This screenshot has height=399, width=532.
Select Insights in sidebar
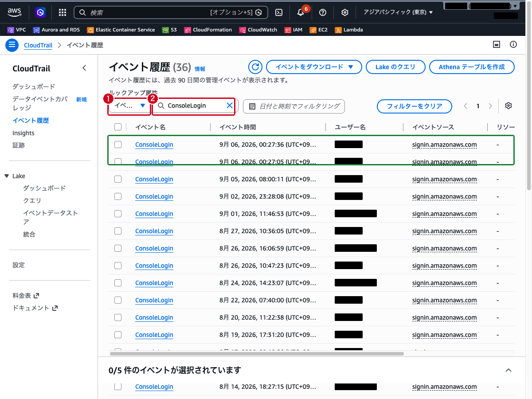(x=23, y=133)
